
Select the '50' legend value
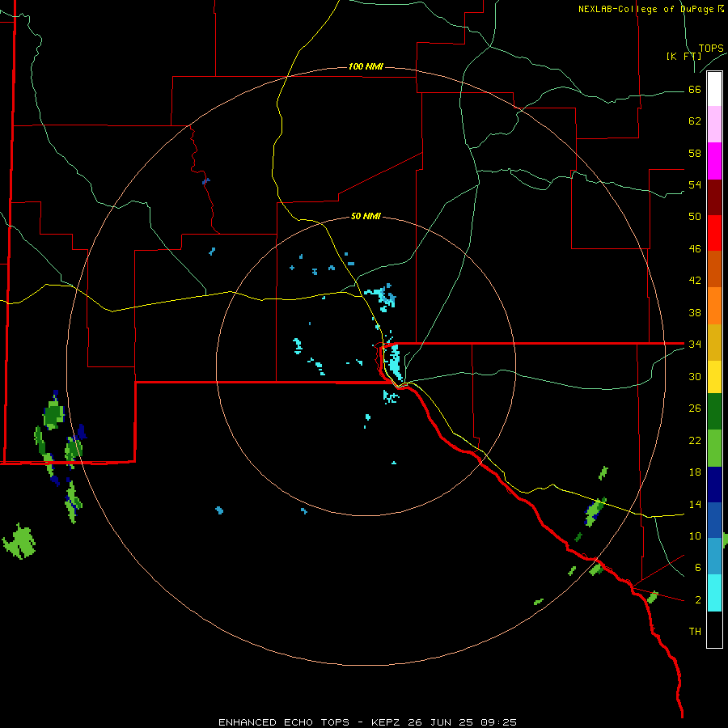tap(695, 217)
